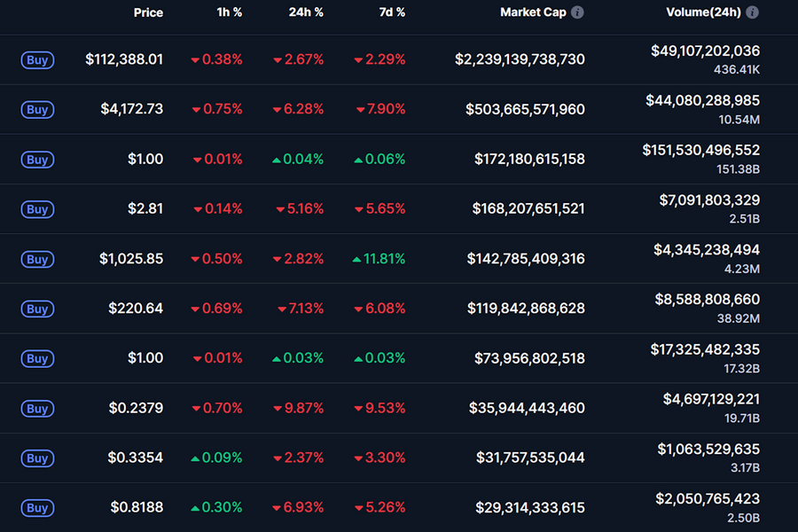This screenshot has height=532, width=798.
Task: Click Buy in the $4,172.73 row
Action: pos(37,109)
